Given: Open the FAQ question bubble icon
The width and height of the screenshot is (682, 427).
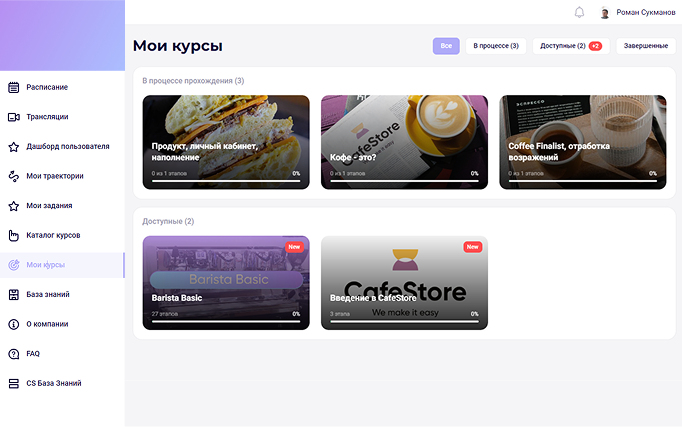Looking at the screenshot, I should coord(13,354).
